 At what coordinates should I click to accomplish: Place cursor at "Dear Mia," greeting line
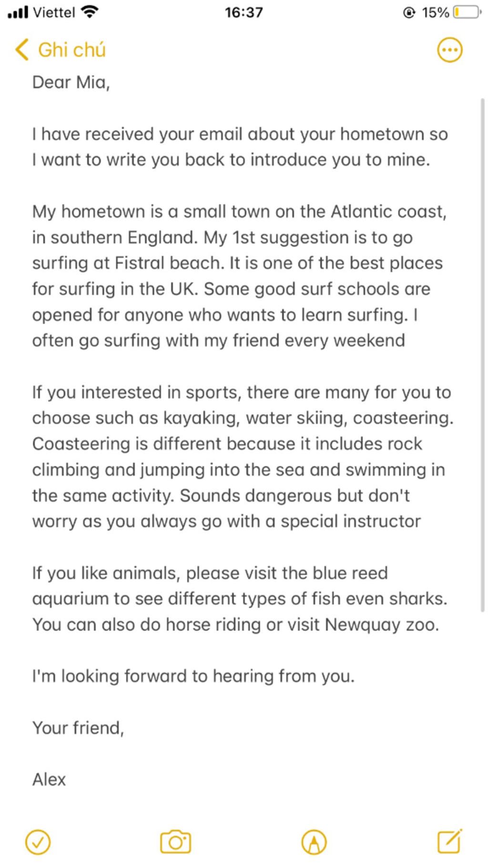[71, 83]
